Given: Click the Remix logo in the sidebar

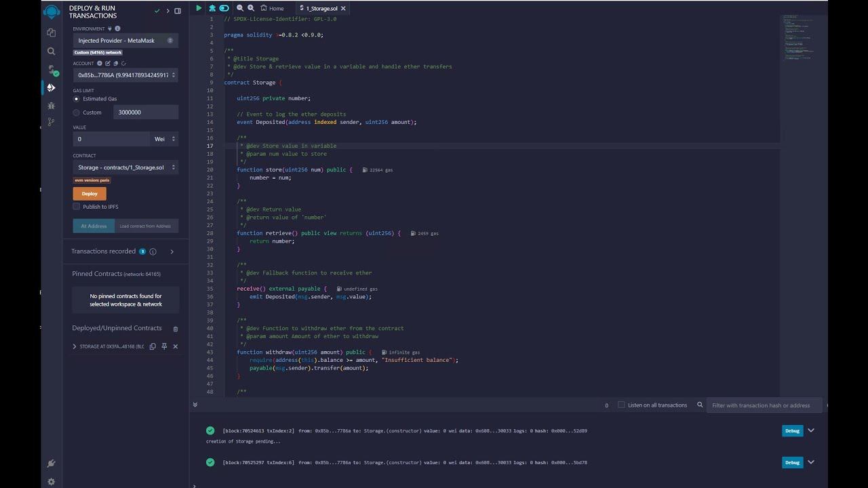Looking at the screenshot, I should pos(51,12).
